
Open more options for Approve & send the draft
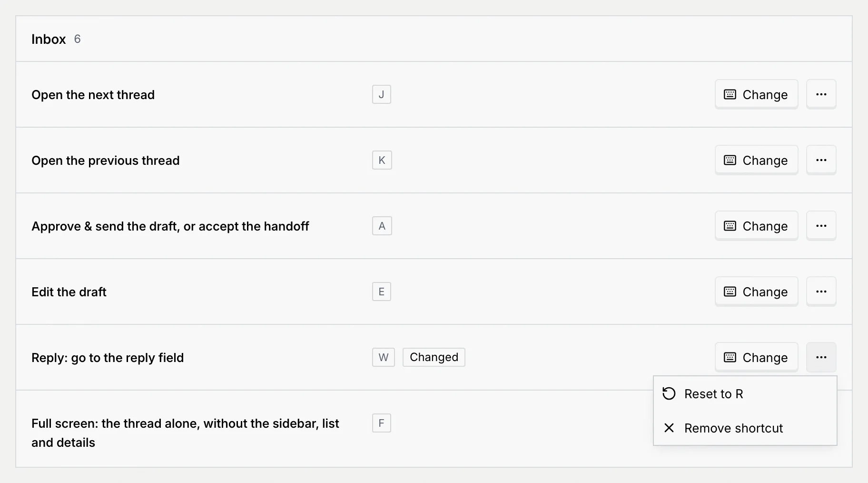[x=821, y=226]
